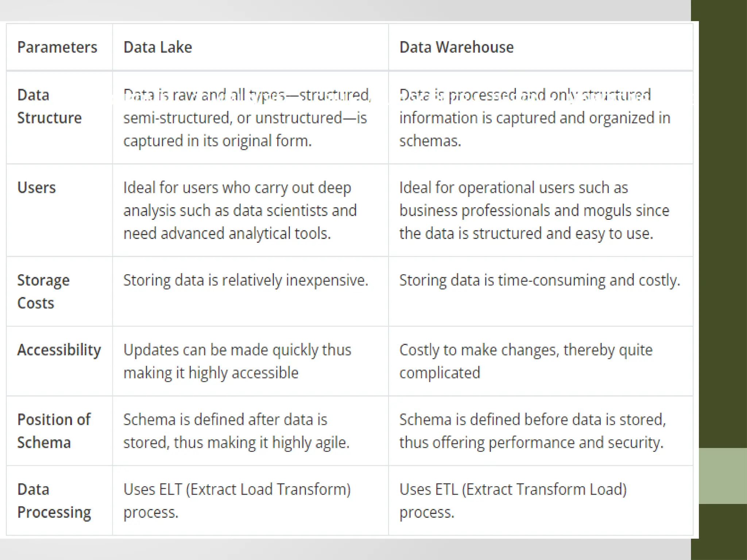This screenshot has width=747, height=560.
Task: Click 'Storing data is relatively inexpensive' text
Action: pos(245,280)
